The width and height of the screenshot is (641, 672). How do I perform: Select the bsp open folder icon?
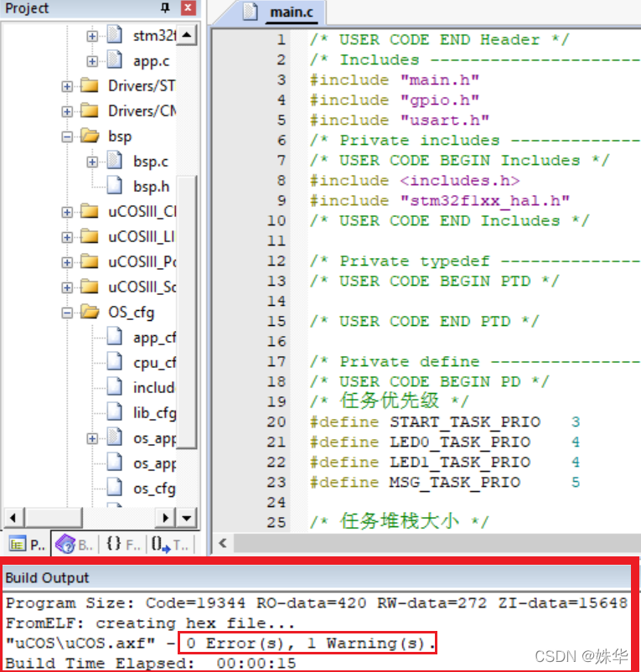point(90,136)
